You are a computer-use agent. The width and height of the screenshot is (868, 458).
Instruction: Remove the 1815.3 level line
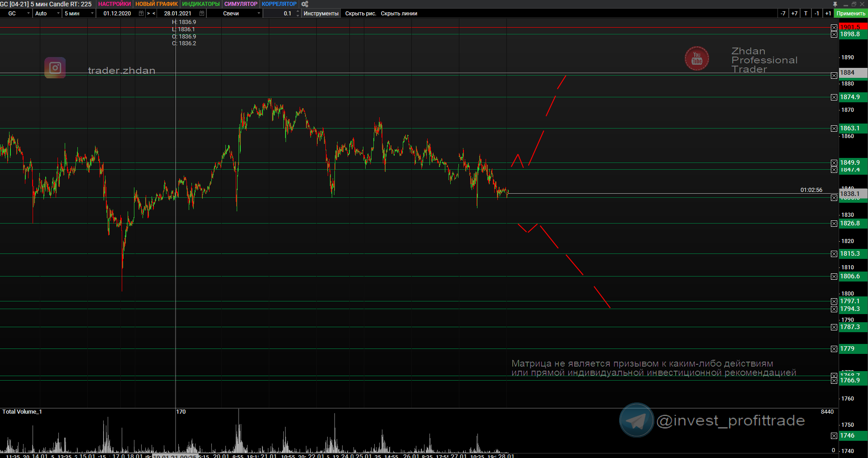click(834, 254)
